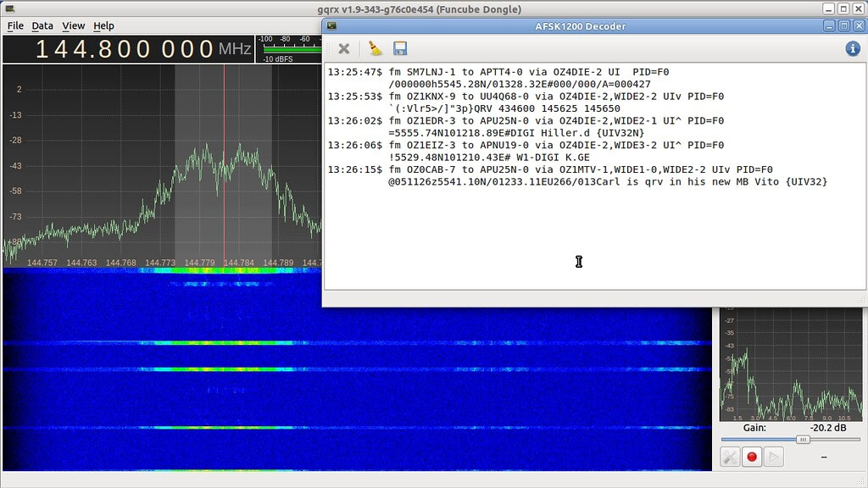Adjust the audio Gain slider handle
Screen dimensions: 868x488
coord(804,440)
